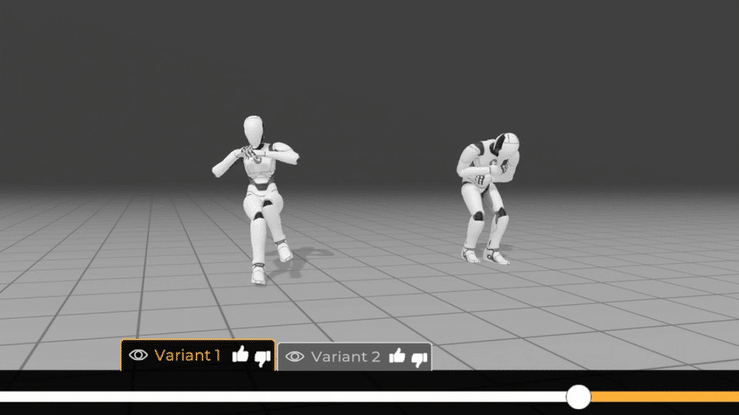This screenshot has width=739, height=415.
Task: Seek to the orange unplayed timeline section
Action: [660, 397]
